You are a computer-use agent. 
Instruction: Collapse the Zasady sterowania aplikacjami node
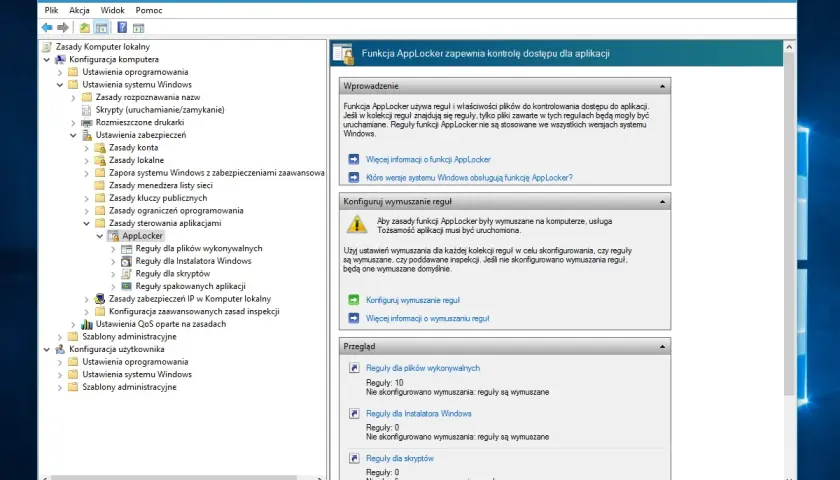click(87, 223)
